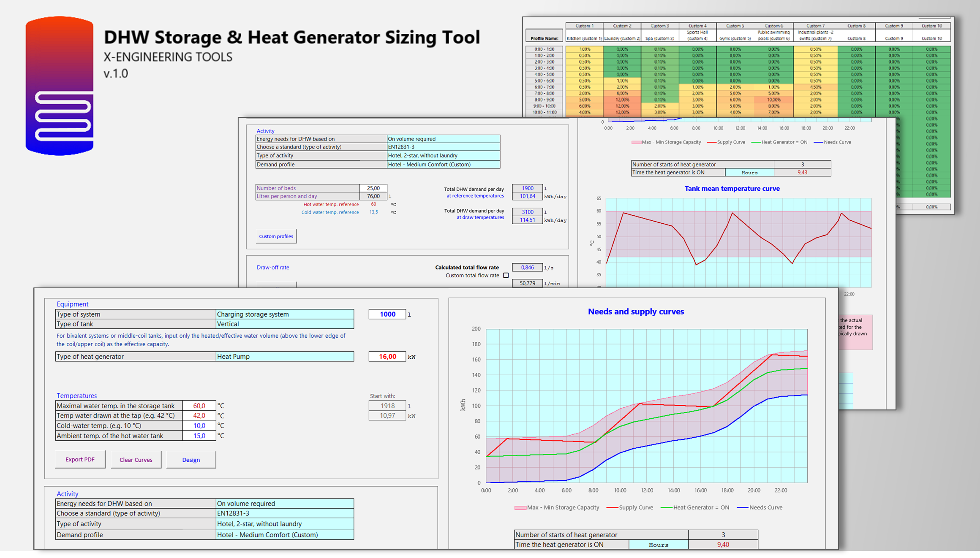
Task: Open bottom Energy needs for DHW dropdown
Action: (284, 504)
